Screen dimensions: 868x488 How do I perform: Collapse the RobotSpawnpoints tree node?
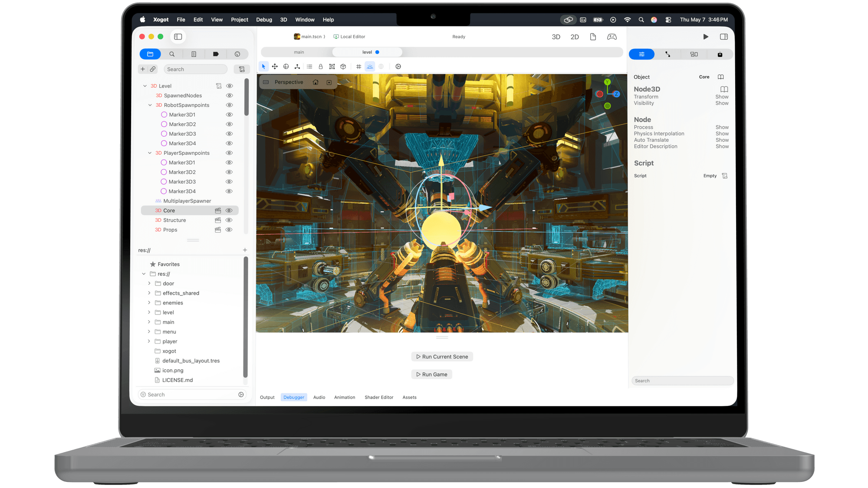click(150, 105)
